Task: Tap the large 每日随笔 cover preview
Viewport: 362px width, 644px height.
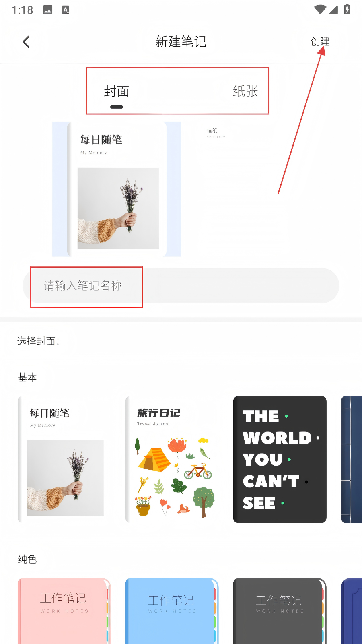Action: point(117,189)
